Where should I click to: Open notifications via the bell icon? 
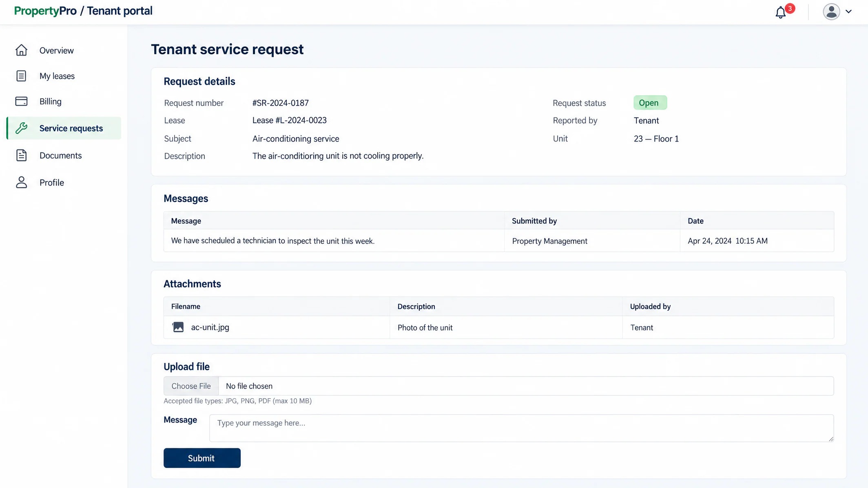coord(780,12)
